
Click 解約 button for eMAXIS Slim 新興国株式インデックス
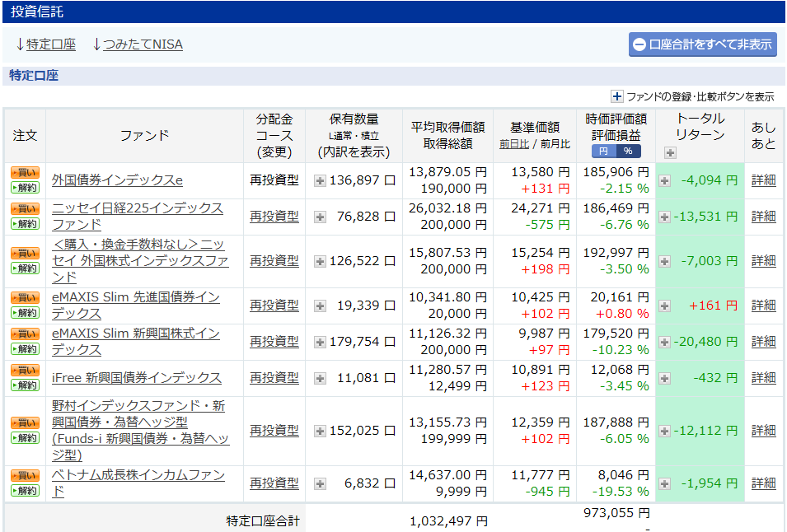(x=25, y=349)
